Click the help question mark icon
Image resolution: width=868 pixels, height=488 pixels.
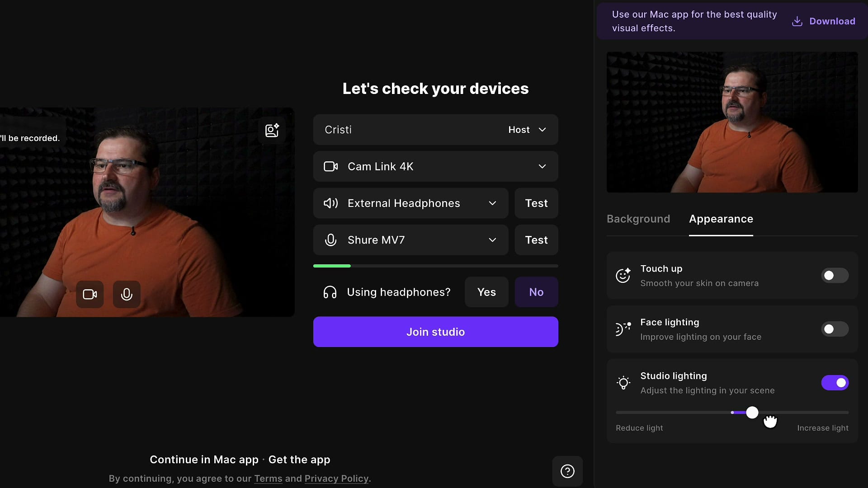tap(567, 471)
